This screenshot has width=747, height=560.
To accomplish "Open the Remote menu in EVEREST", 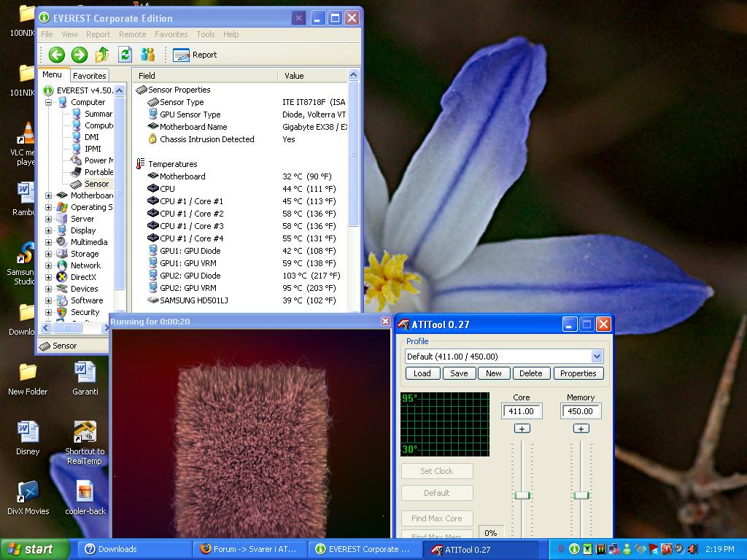I will (133, 34).
